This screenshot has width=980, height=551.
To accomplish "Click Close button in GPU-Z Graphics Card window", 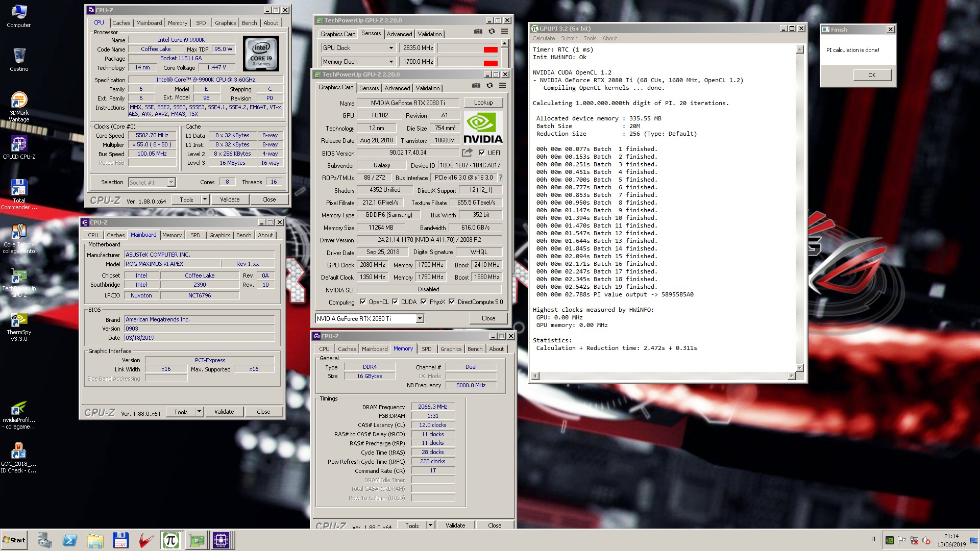I will [x=488, y=318].
